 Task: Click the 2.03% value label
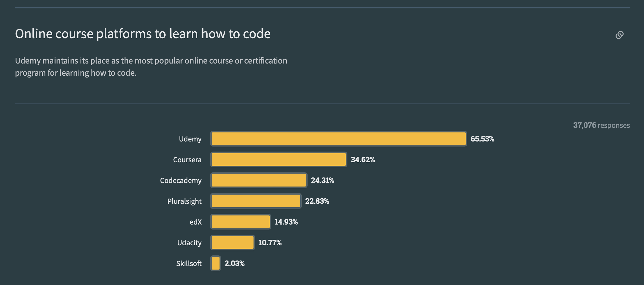click(234, 263)
